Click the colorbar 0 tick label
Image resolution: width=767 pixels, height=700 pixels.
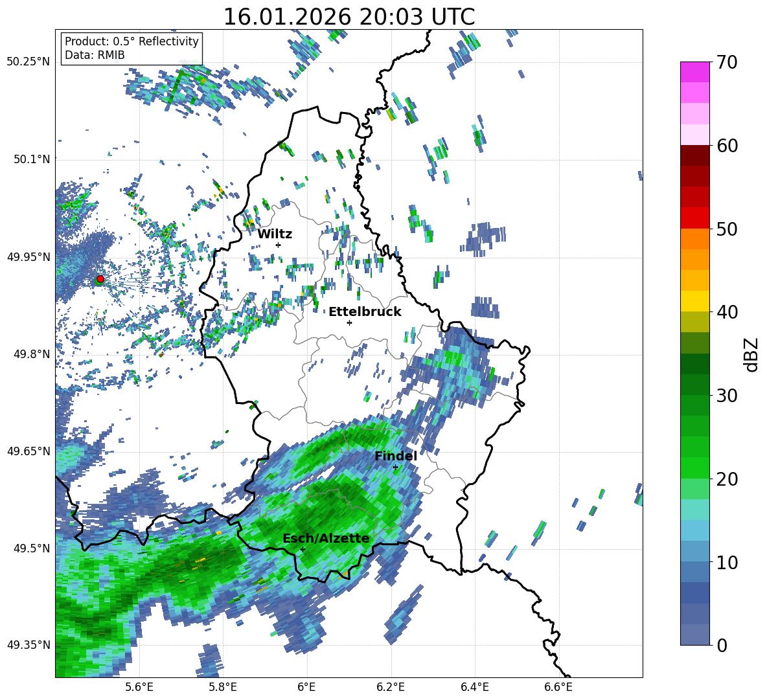pyautogui.click(x=722, y=645)
